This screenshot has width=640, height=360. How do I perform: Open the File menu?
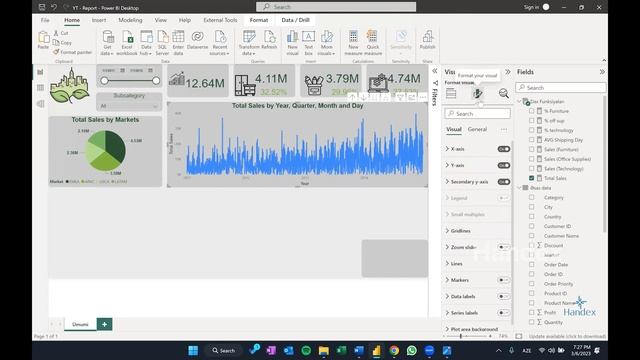45,20
